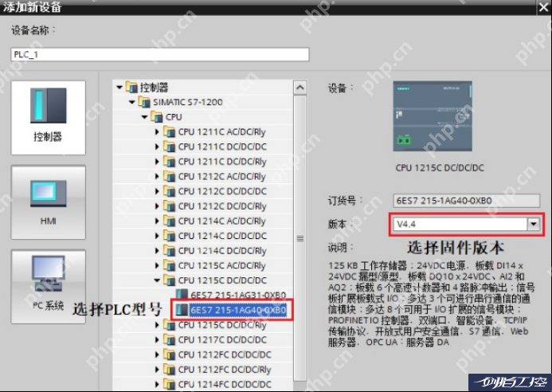Open the 版本 V4.4 firmware version dropdown
Screen dimensions: 552x392
534,225
